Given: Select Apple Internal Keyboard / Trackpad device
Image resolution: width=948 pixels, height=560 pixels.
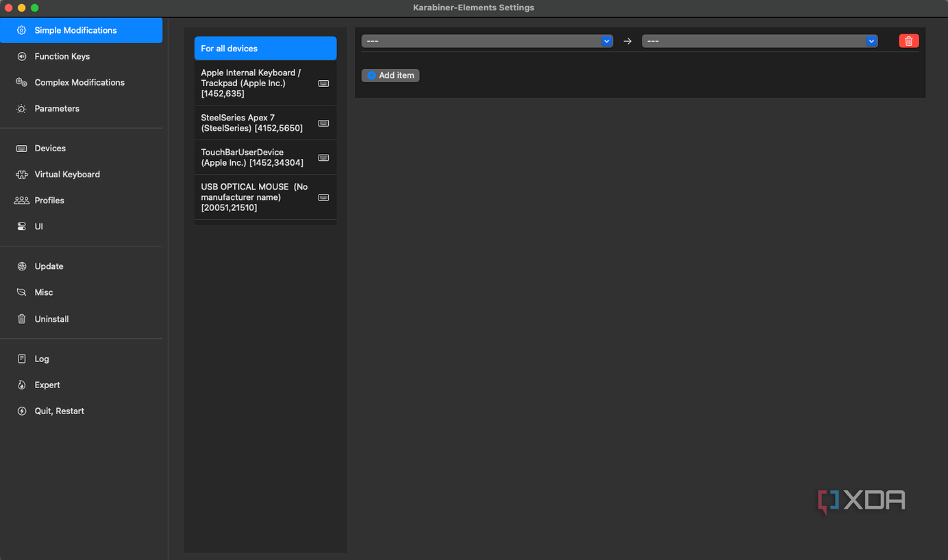Looking at the screenshot, I should pyautogui.click(x=265, y=83).
